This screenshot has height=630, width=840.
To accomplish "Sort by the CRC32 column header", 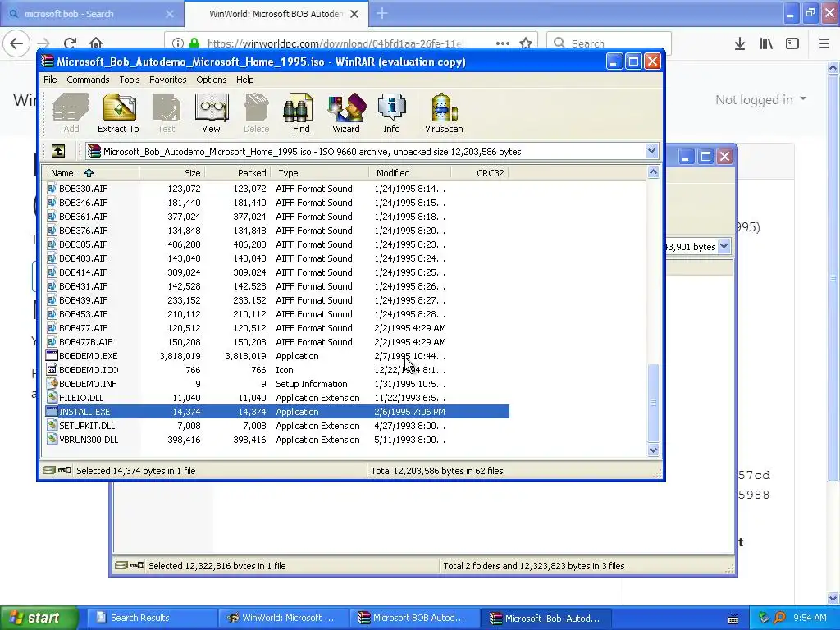I will click(x=479, y=172).
